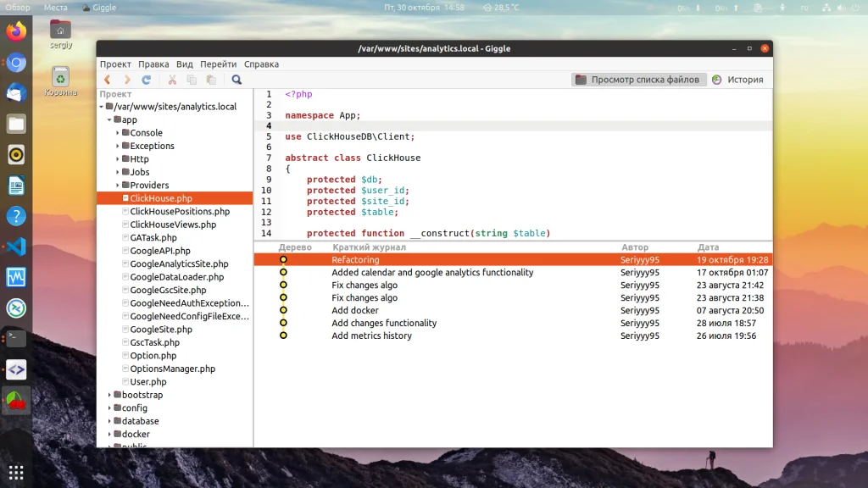Click the back navigation arrow in toolbar

pyautogui.click(x=108, y=80)
